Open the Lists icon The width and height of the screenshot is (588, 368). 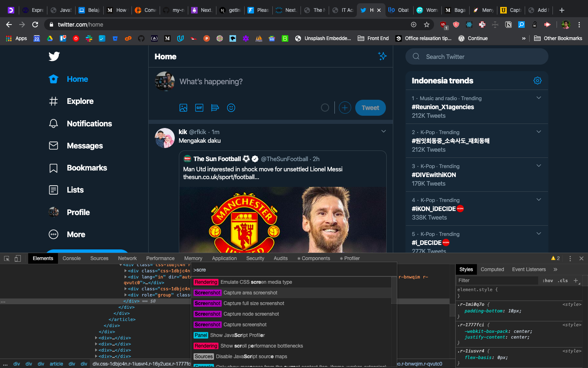[53, 190]
